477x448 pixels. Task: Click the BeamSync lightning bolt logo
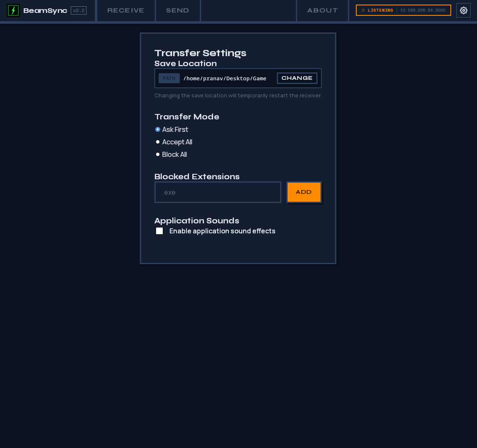tap(13, 10)
